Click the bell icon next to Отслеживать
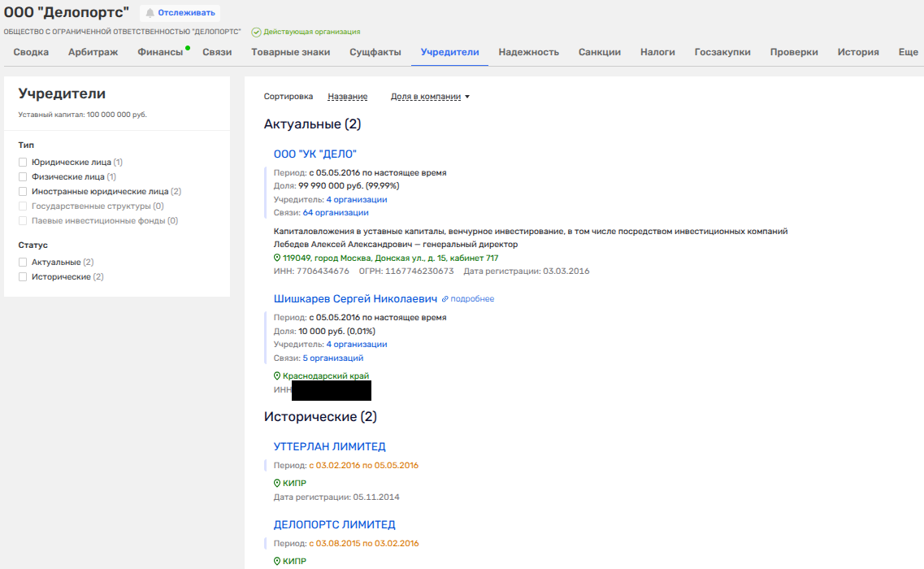Viewport: 924px width, 569px height. click(150, 13)
